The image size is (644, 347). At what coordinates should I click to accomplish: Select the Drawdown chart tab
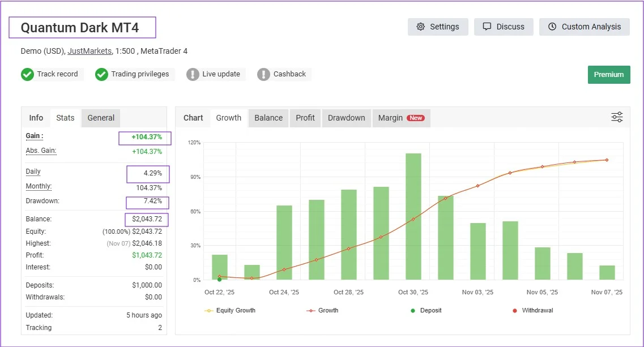click(346, 118)
